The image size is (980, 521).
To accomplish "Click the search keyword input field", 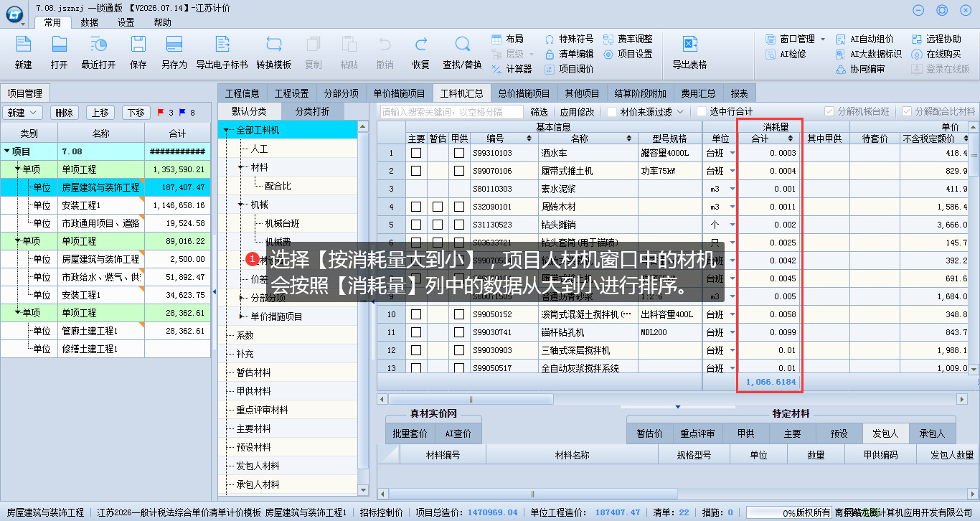I will tap(452, 112).
